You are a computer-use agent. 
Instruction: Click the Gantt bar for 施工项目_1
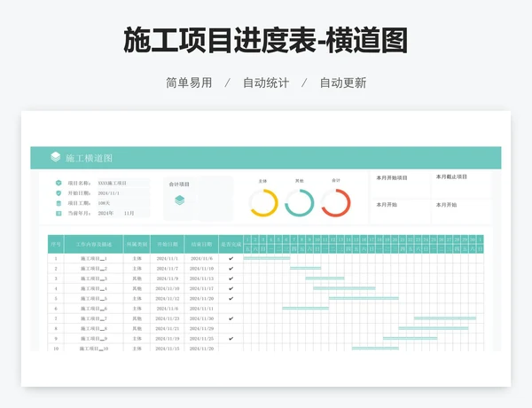[267, 258]
